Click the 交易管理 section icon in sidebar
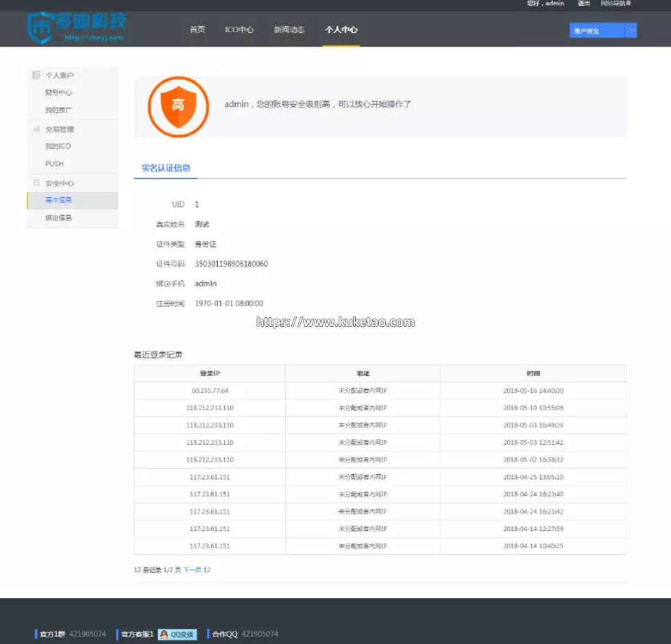This screenshot has width=671, height=644. coord(36,129)
